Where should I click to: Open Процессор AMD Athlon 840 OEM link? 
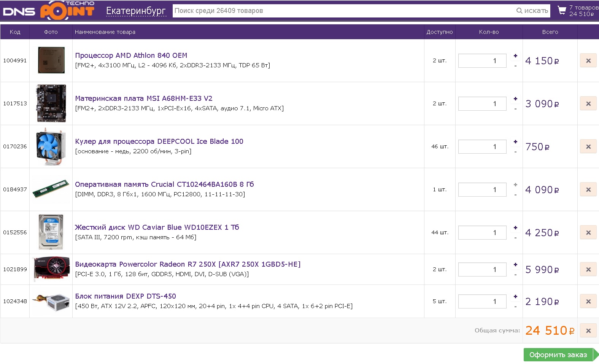131,56
